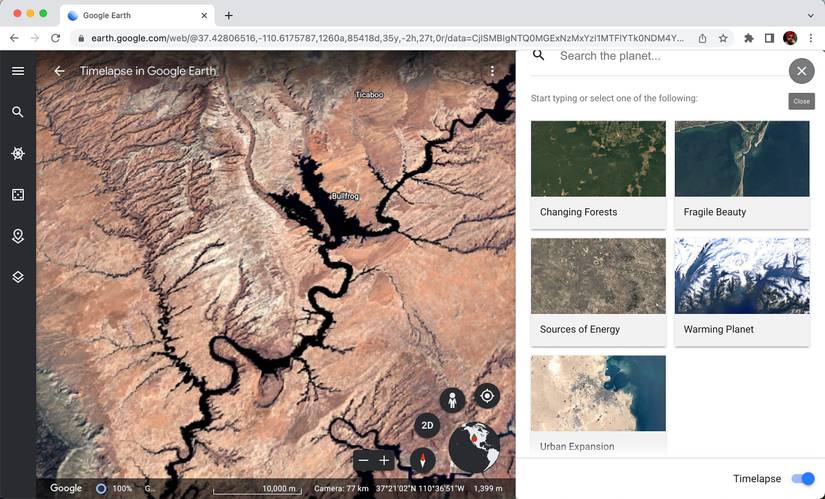Click the 1,399 m elevation readout
Image resolution: width=825 pixels, height=499 pixels.
488,488
